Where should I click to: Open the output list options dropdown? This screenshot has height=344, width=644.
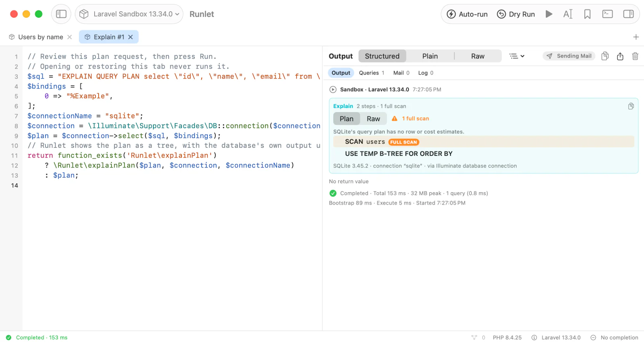coord(517,56)
